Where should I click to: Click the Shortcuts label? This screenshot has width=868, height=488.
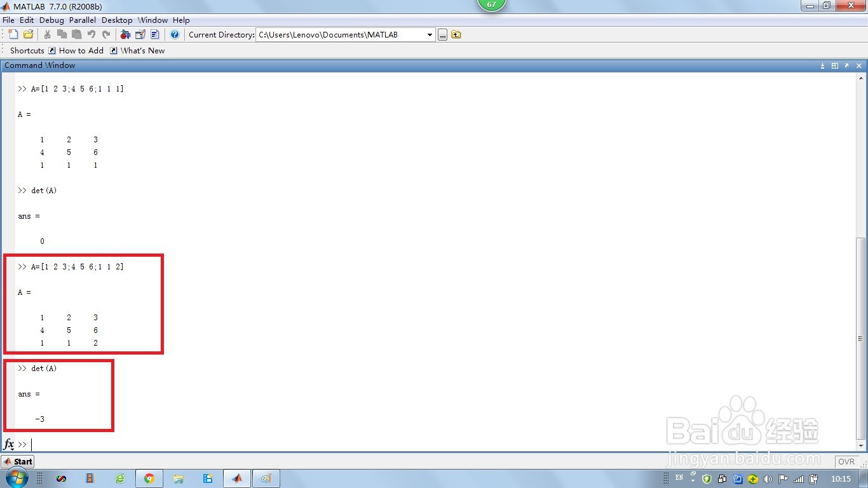pos(27,50)
